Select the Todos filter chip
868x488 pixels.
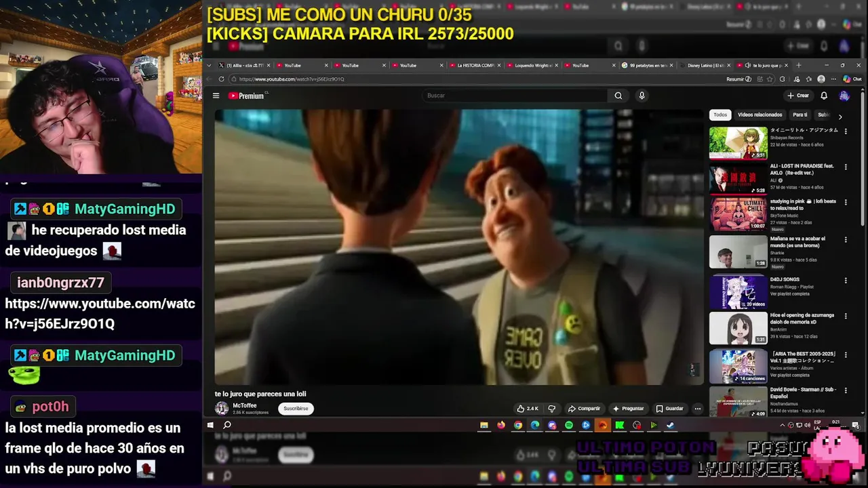tap(720, 115)
